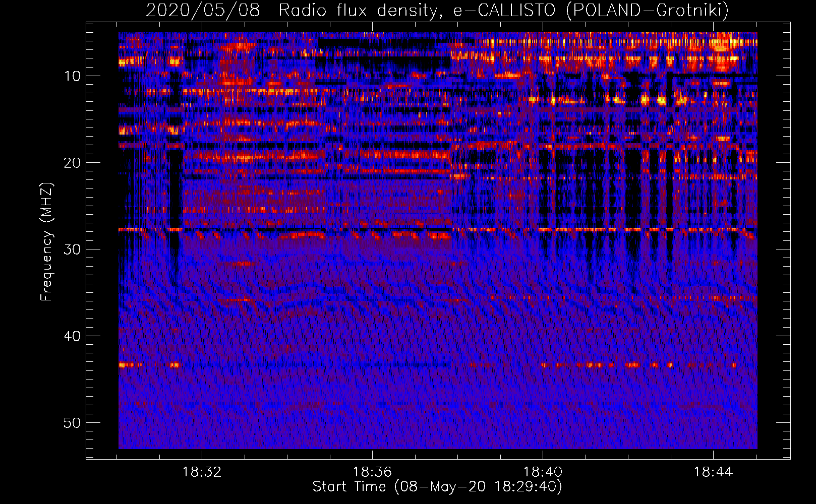The height and width of the screenshot is (504, 816).
Task: Click the '20' frequency tick label
Action: 73,163
